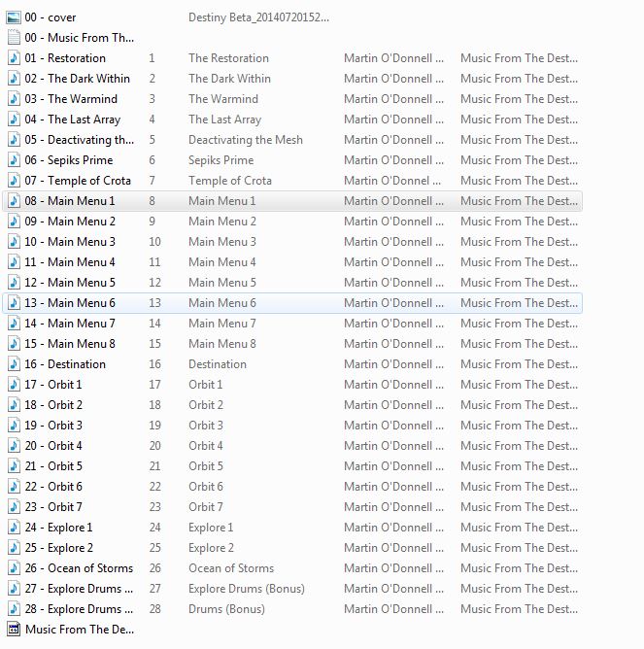Click title cell Temple of Crota
The height and width of the screenshot is (649, 644).
(x=229, y=181)
